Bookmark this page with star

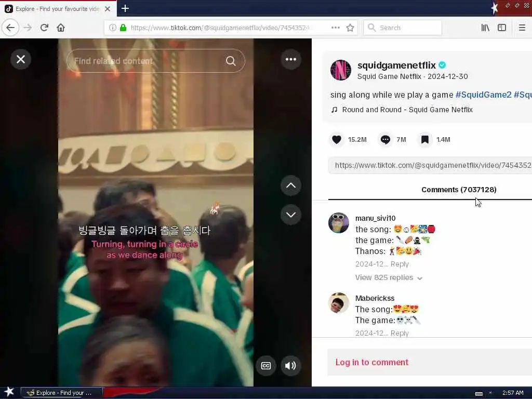coord(350,28)
